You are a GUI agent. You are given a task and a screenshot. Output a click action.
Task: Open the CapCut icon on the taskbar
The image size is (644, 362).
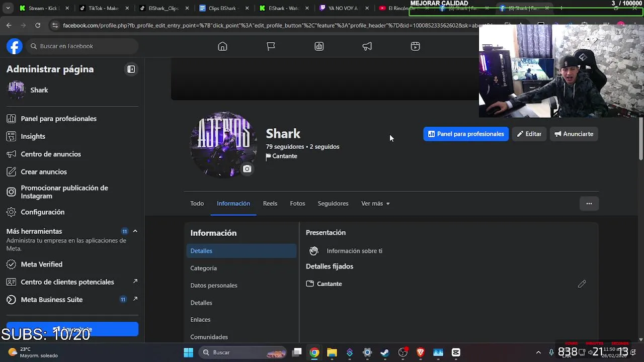[456, 352]
